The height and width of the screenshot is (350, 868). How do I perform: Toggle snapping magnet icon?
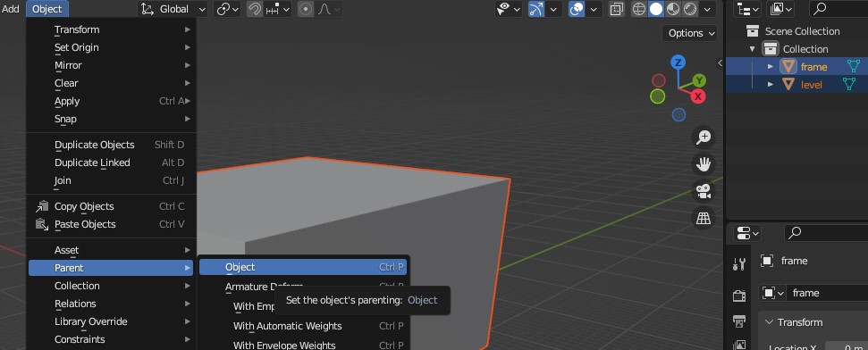[255, 9]
